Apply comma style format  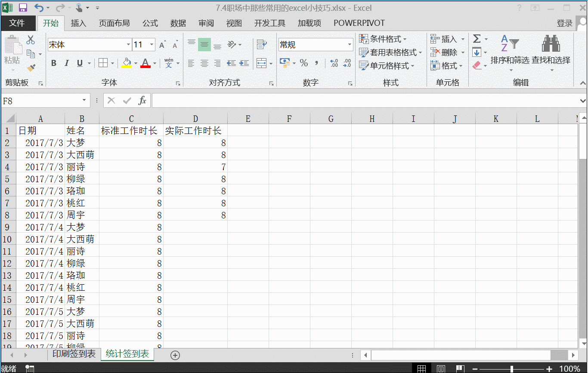(x=317, y=63)
